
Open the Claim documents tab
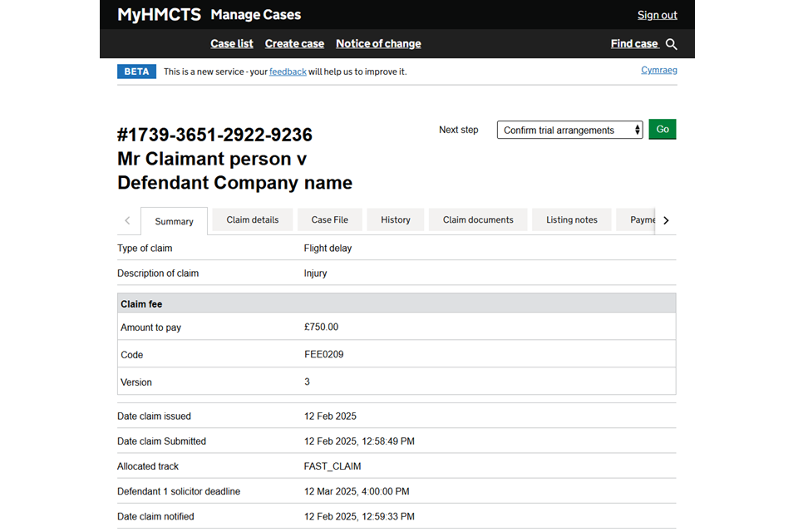tap(478, 220)
